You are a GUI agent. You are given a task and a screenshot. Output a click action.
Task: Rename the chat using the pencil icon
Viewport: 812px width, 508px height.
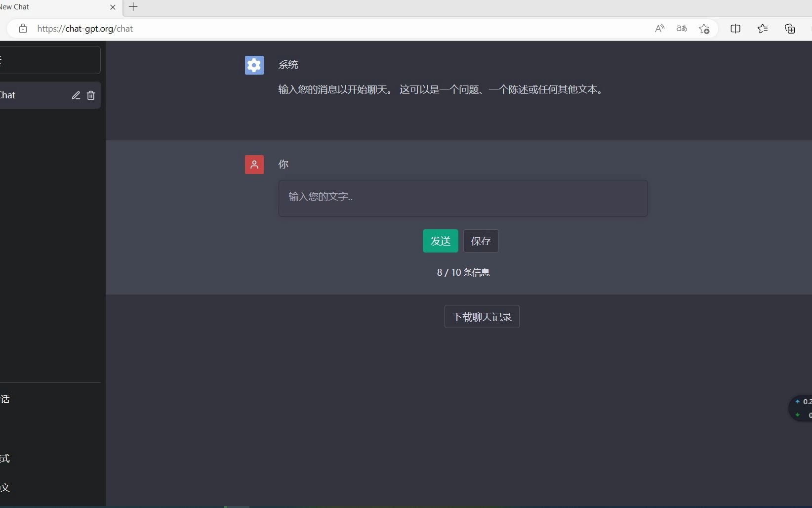point(76,95)
